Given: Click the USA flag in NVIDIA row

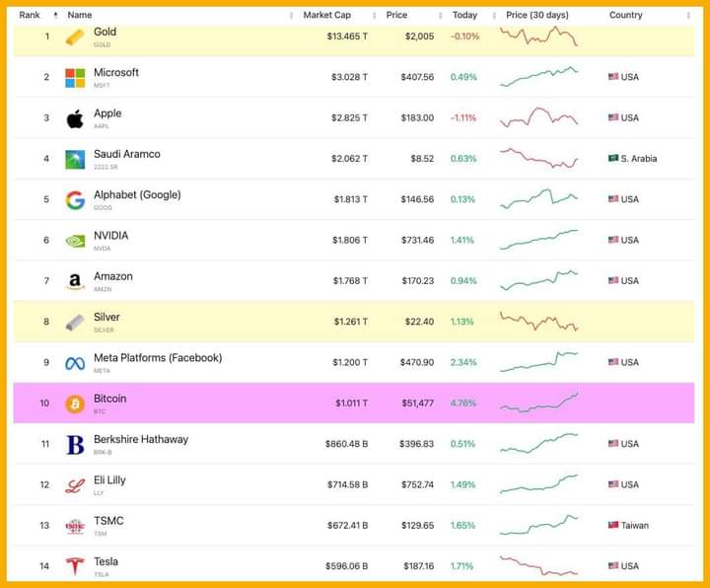Looking at the screenshot, I should click(613, 240).
